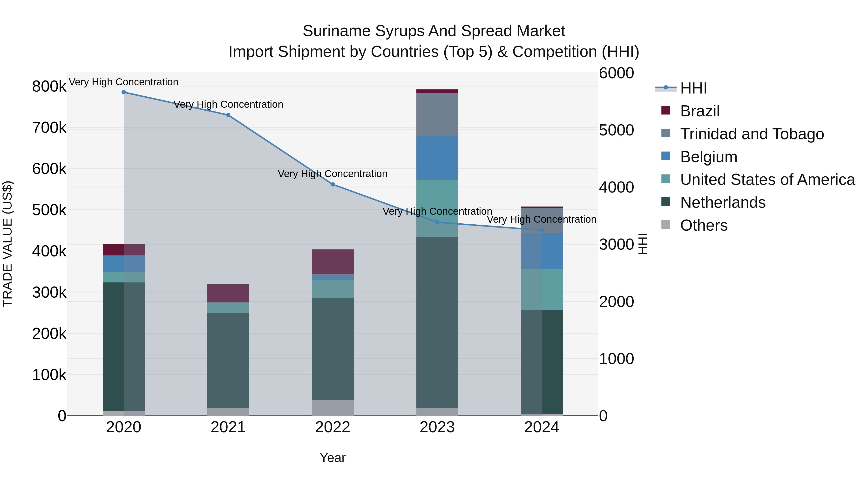Select the 2024 HHI data point
The height and width of the screenshot is (488, 868).
(542, 230)
